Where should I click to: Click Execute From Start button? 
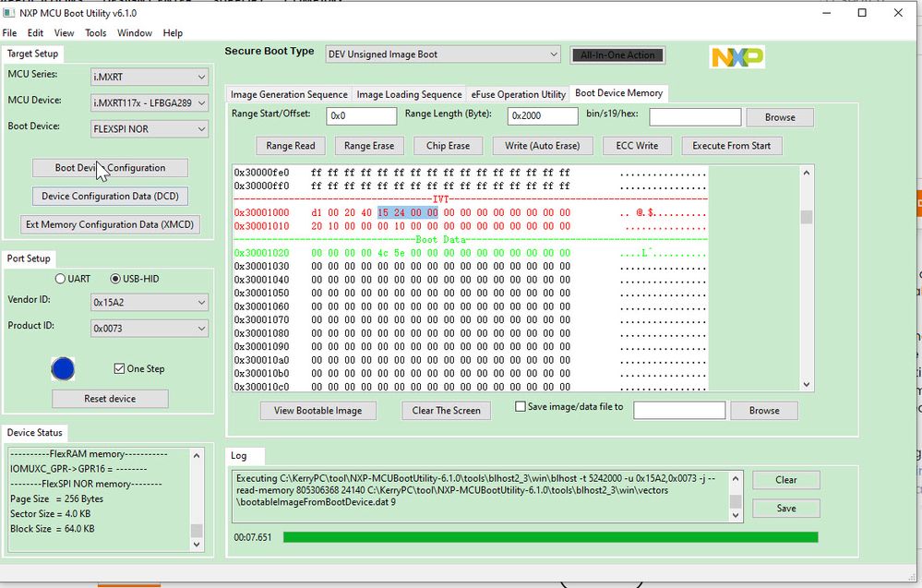[732, 146]
